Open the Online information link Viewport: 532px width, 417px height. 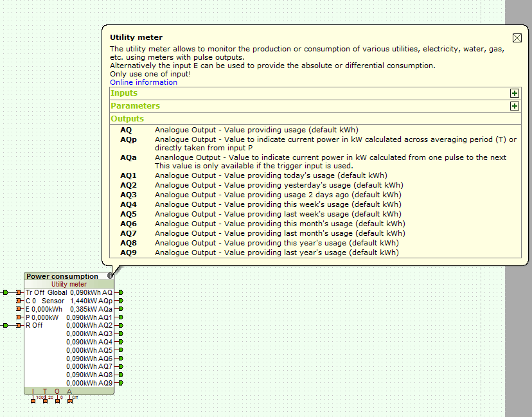(x=143, y=82)
